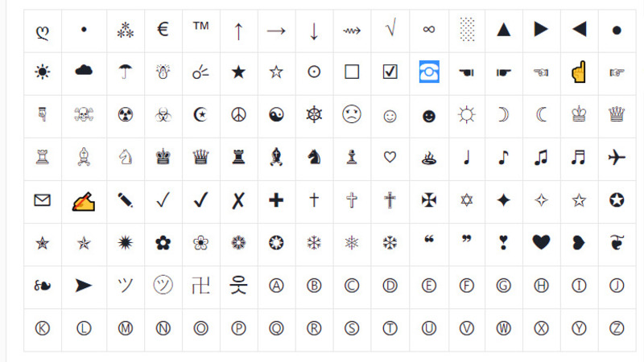The image size is (644, 362).
Task: Choose the down arrow symbol
Action: (x=314, y=31)
